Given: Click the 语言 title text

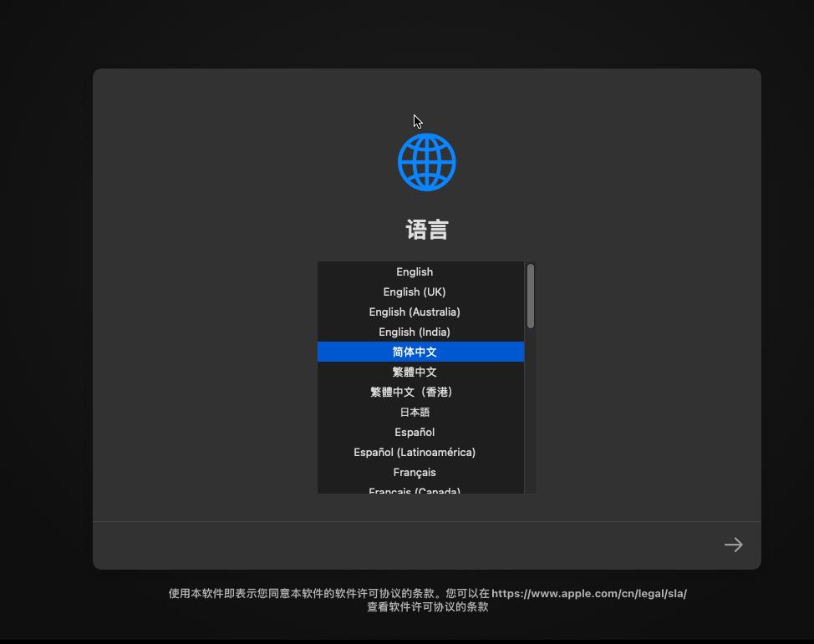Looking at the screenshot, I should coord(426,229).
